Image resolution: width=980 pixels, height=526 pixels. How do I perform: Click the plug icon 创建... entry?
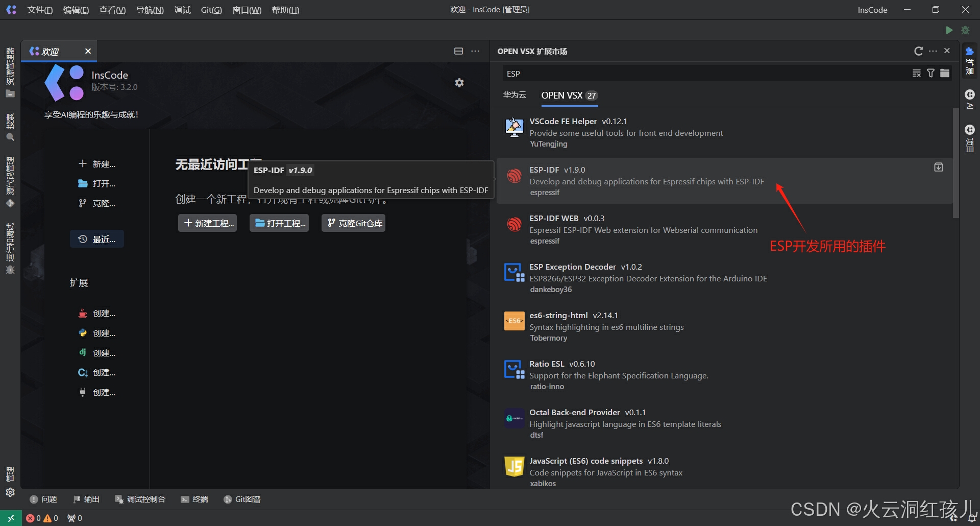96,392
